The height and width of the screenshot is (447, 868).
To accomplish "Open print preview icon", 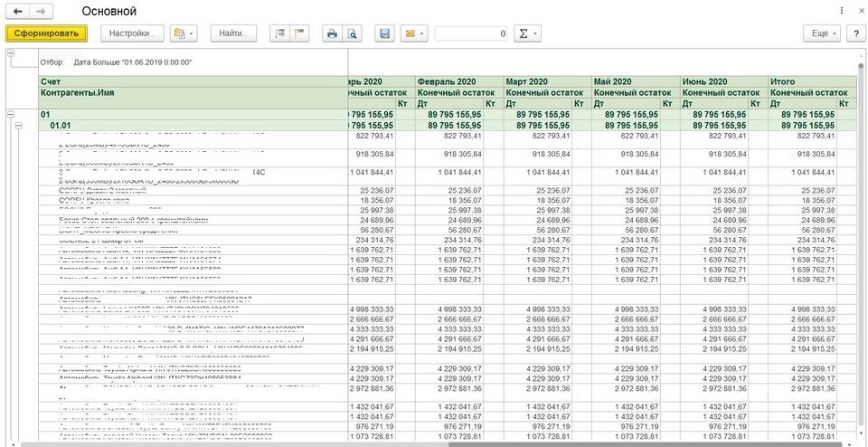I will pos(352,33).
